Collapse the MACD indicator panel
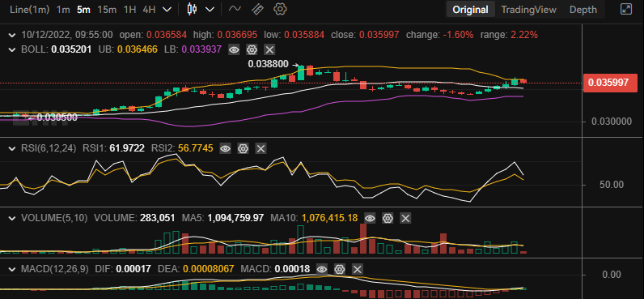The height and width of the screenshot is (299, 644). click(12, 269)
